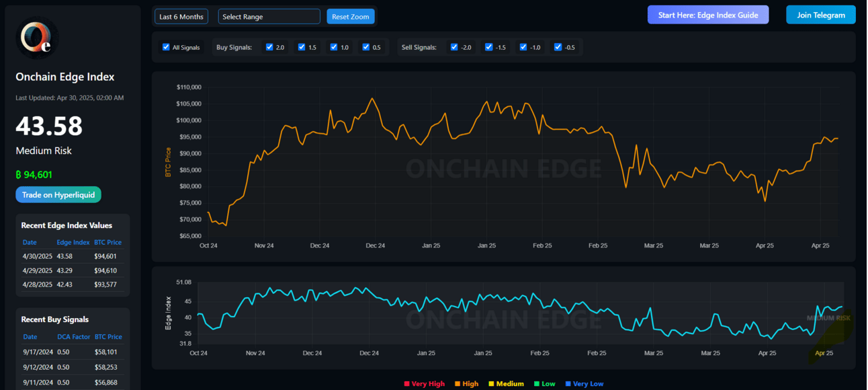Image resolution: width=868 pixels, height=390 pixels.
Task: Click the blue Very Low legend swatch
Action: (x=568, y=384)
